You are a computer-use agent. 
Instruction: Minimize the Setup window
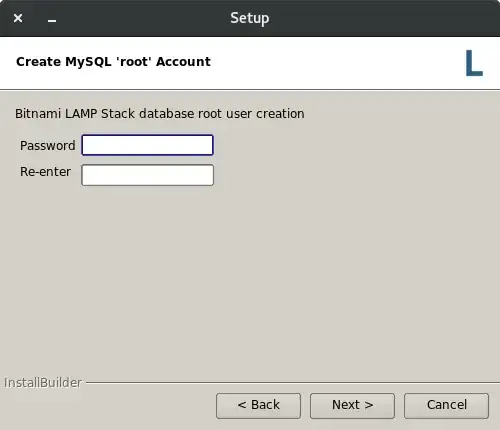(52, 21)
